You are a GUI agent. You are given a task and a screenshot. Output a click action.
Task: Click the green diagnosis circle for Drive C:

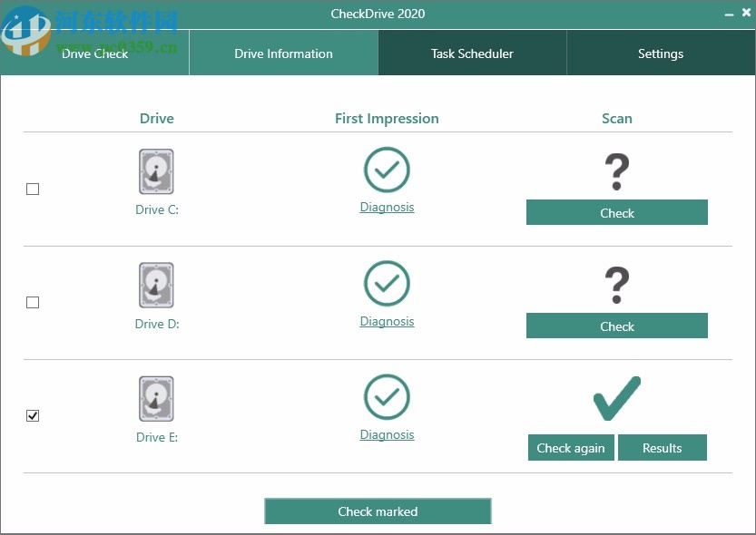coord(387,171)
